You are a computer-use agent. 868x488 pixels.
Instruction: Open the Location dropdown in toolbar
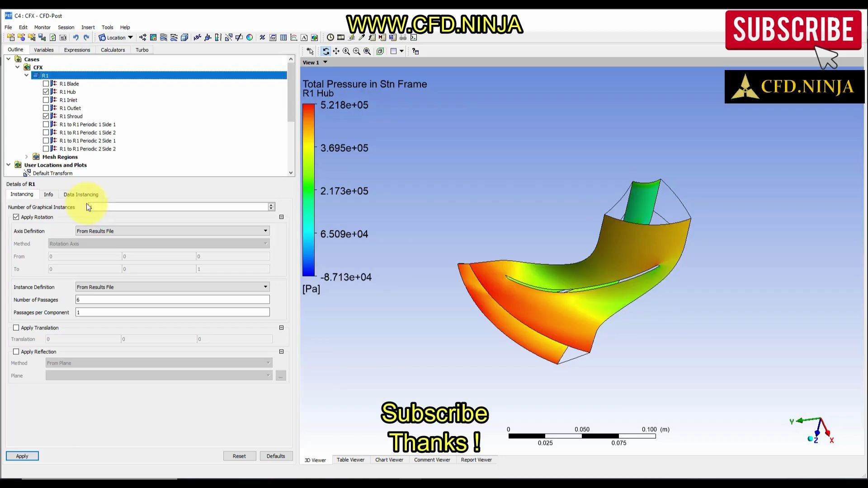coord(116,38)
